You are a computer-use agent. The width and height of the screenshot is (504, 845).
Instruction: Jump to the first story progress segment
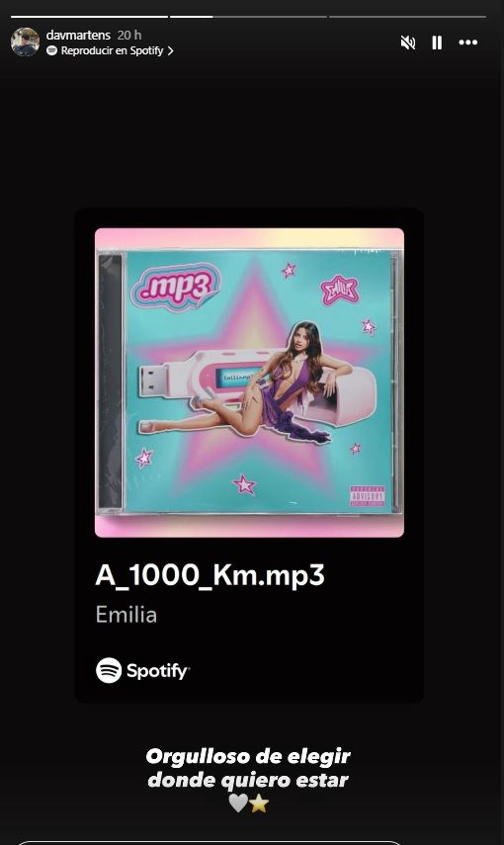click(90, 17)
